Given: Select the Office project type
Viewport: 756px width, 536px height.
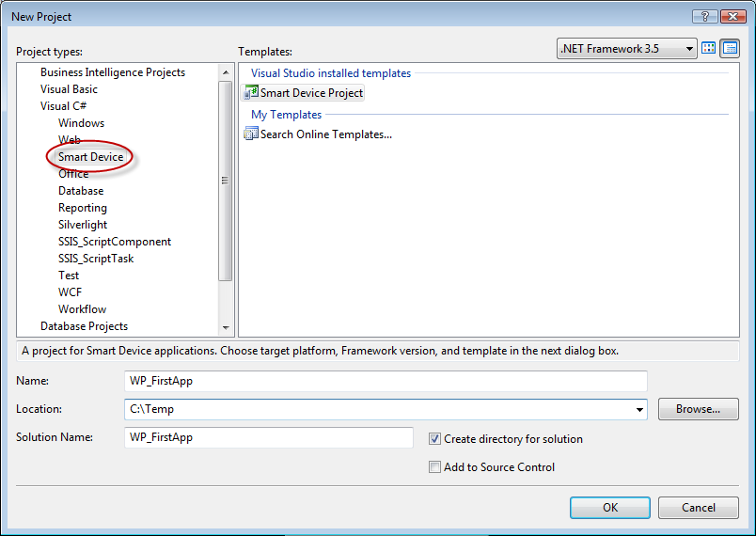Looking at the screenshot, I should click(73, 174).
